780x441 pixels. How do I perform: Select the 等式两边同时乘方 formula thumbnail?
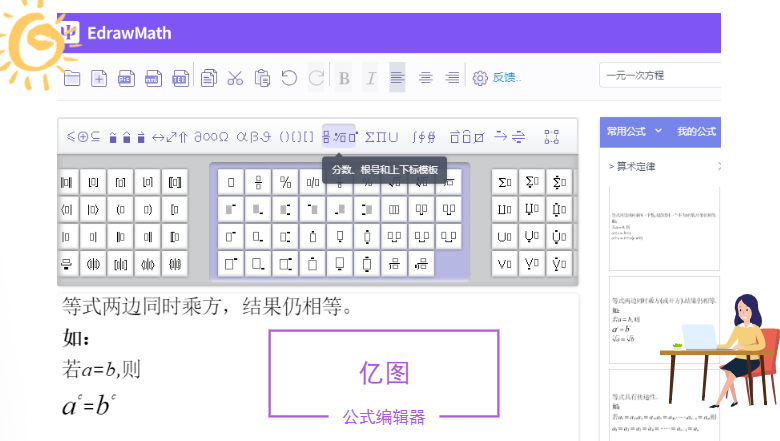coord(664,320)
